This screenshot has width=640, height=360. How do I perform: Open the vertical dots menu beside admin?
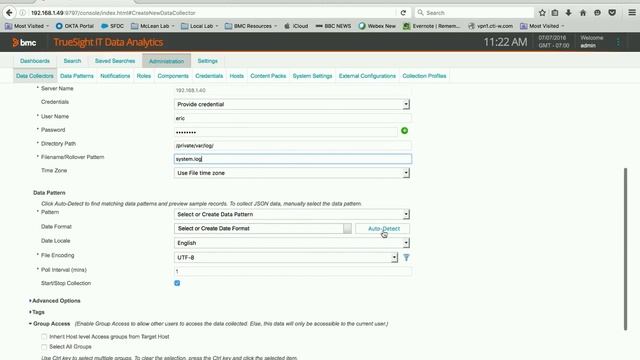coord(618,42)
